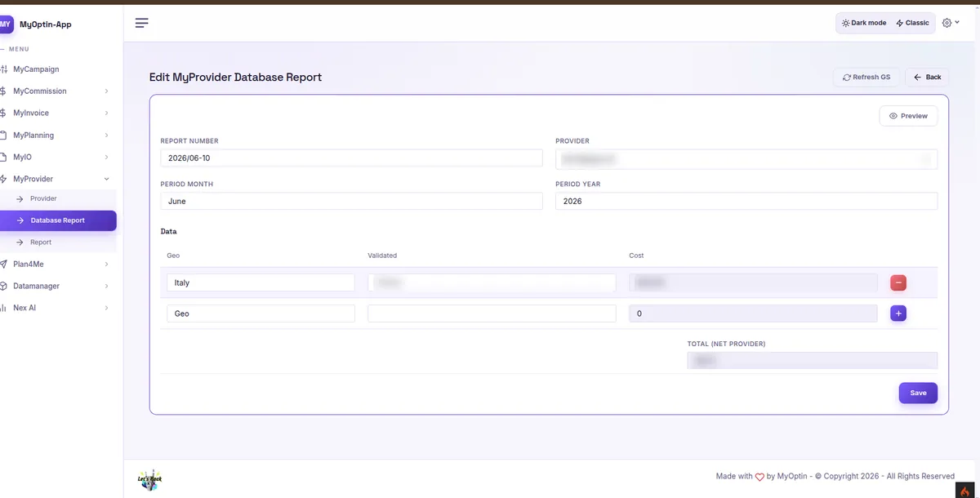
Task: Click the Plan4Me paper plane icon
Action: (x=4, y=265)
